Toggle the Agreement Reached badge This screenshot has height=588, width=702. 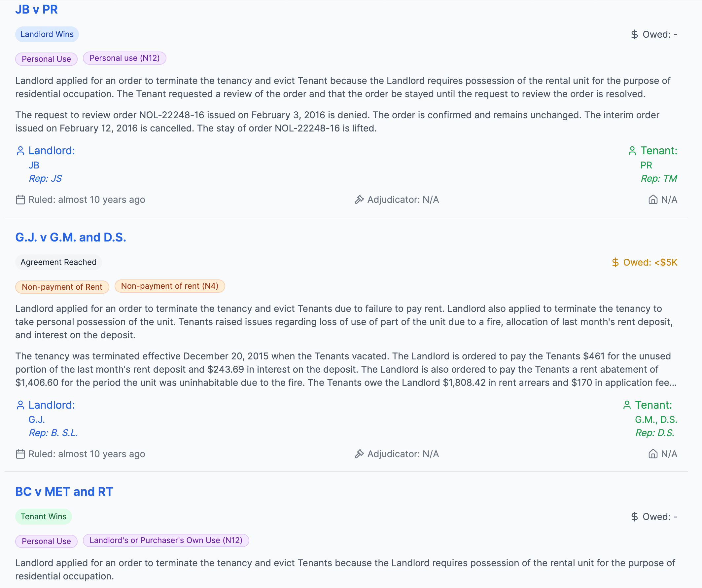[58, 262]
